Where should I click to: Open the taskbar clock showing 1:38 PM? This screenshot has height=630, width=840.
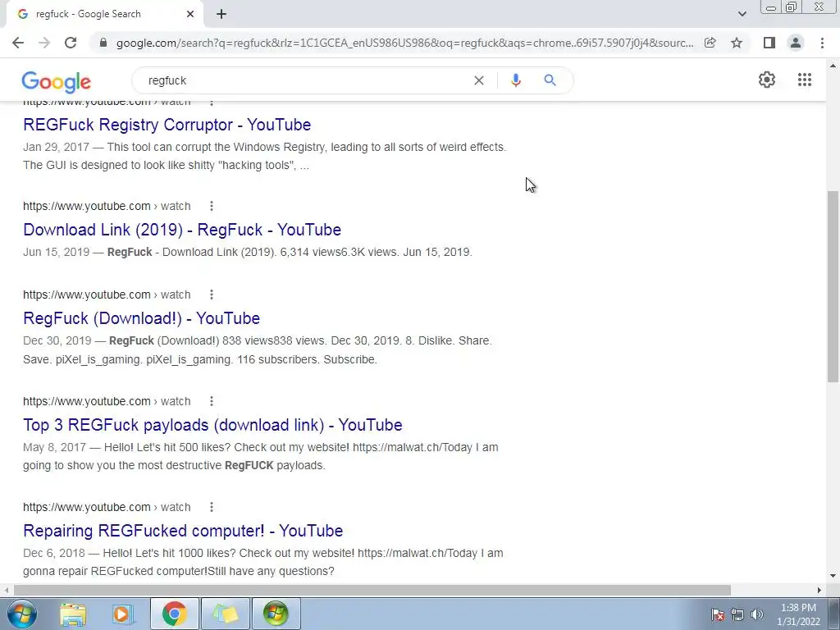(798, 614)
